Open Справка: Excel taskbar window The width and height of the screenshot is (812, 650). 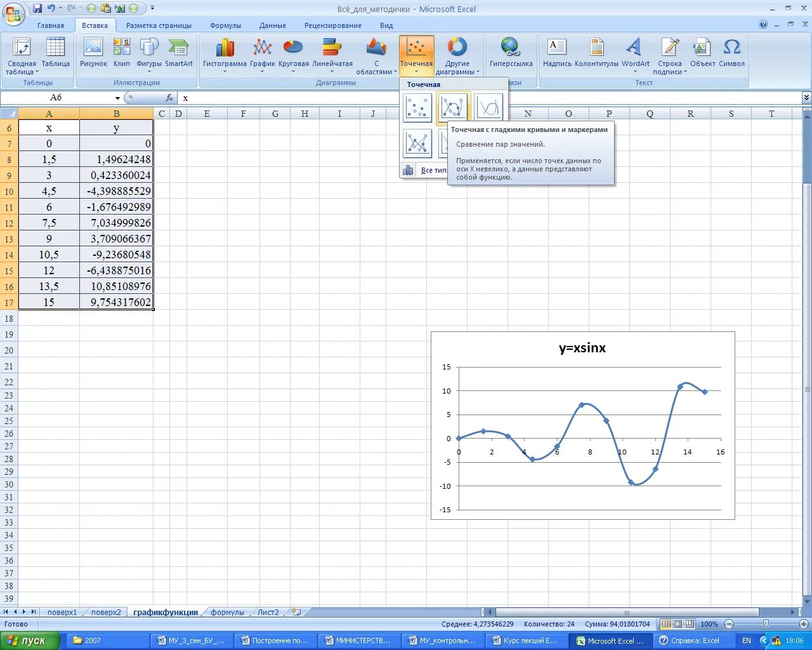[695, 640]
